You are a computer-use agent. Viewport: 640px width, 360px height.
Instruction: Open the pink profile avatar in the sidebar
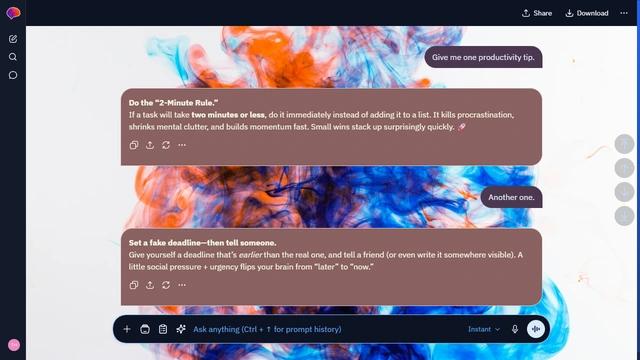(14, 345)
